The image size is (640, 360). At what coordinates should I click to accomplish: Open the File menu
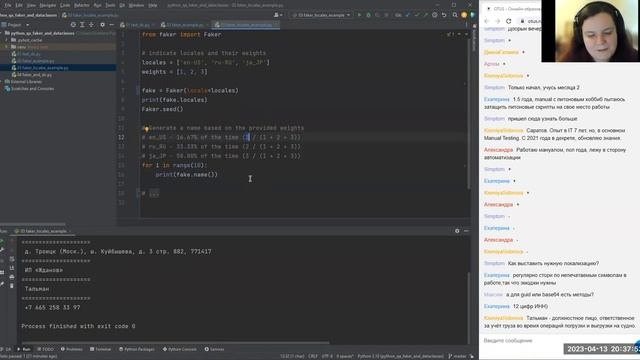point(8,5)
